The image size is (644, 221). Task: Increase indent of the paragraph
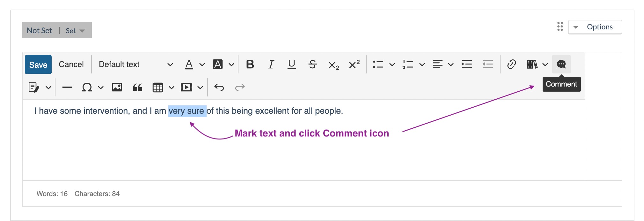[x=467, y=64]
